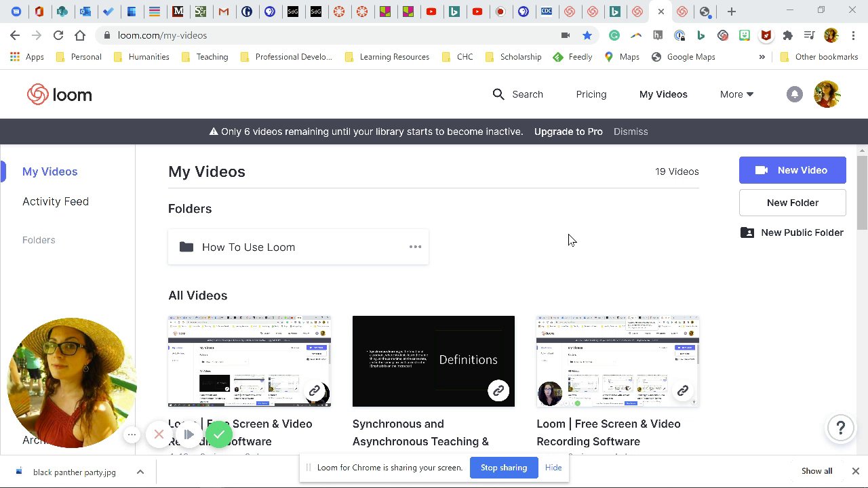Open options menu for How To Use Loom folder
The image size is (868, 488).
[415, 247]
